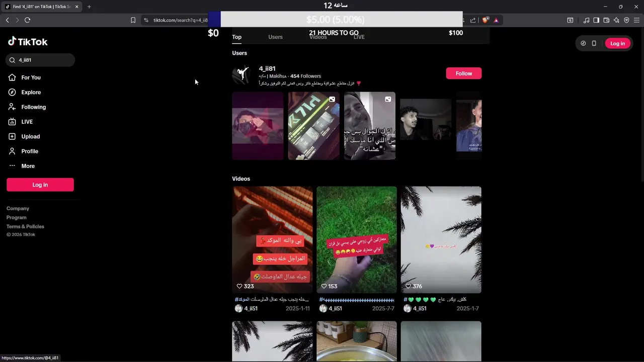Viewport: 644px width, 362px height.
Task: Go back using the browser back arrow
Action: coord(7,20)
